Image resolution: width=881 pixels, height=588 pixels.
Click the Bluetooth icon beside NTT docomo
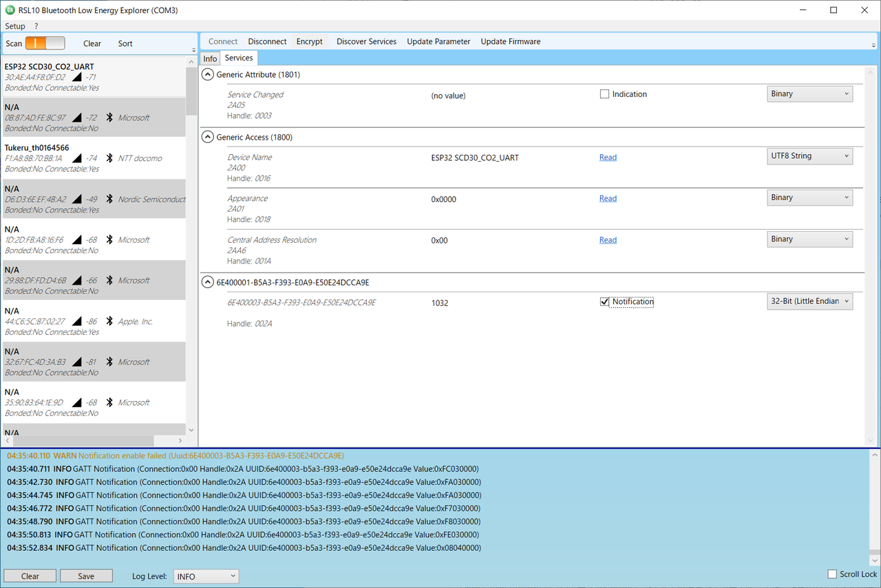point(109,158)
